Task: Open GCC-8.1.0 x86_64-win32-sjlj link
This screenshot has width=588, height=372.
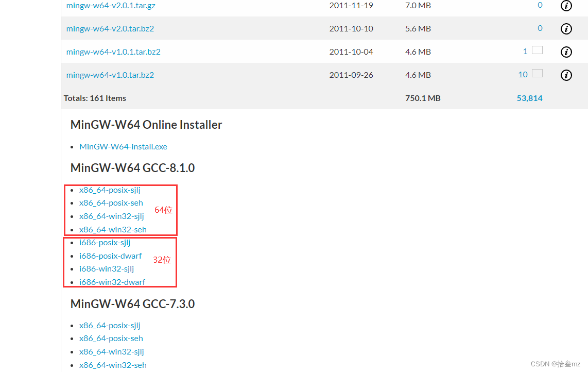Action: (x=111, y=216)
